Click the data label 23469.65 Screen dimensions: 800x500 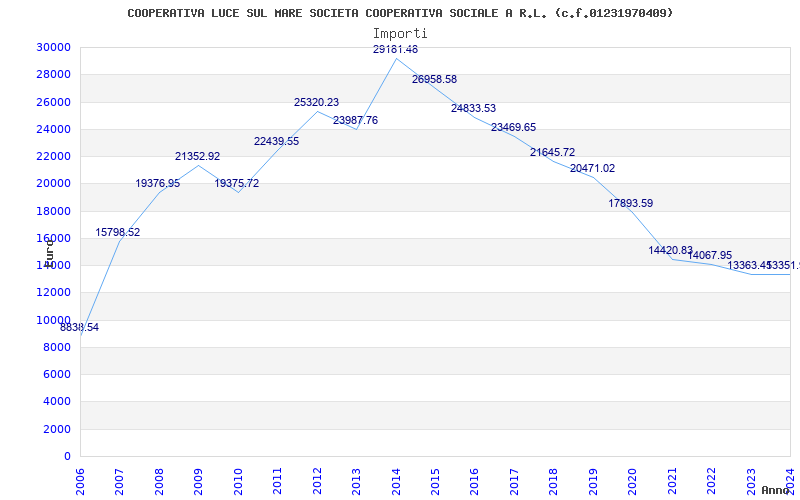coord(514,127)
